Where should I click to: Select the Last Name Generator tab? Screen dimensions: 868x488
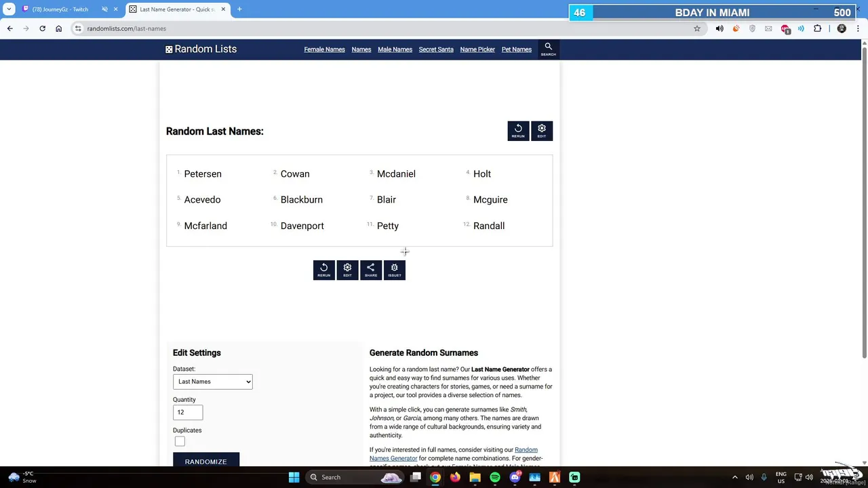[177, 9]
